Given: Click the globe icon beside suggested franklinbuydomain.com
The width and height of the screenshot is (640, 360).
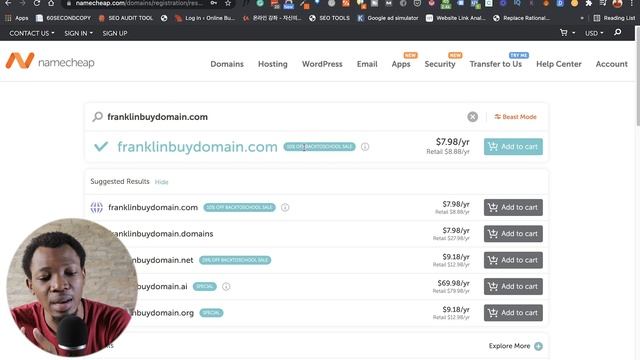Looking at the screenshot, I should 97,207.
